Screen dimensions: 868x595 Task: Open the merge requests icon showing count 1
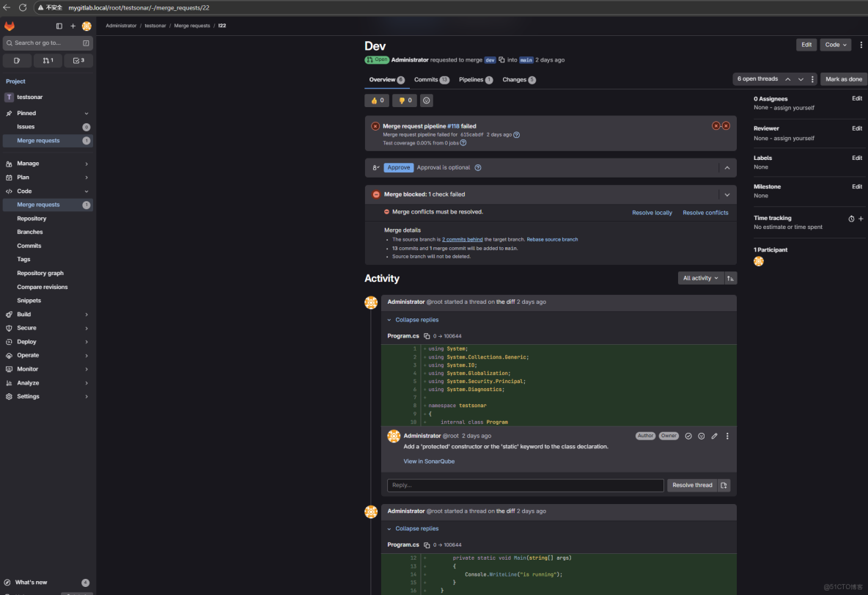[48, 60]
